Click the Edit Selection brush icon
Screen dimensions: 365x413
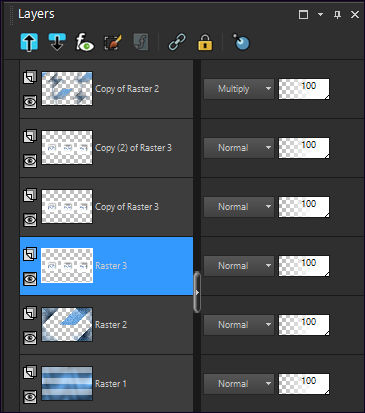coord(113,42)
